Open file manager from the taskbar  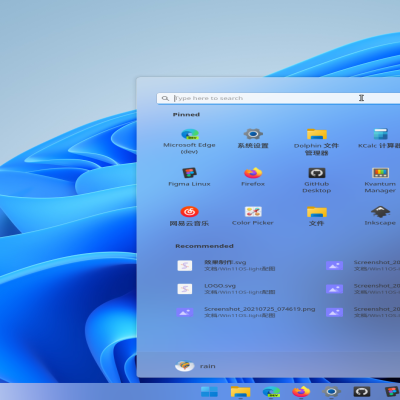pyautogui.click(x=240, y=392)
